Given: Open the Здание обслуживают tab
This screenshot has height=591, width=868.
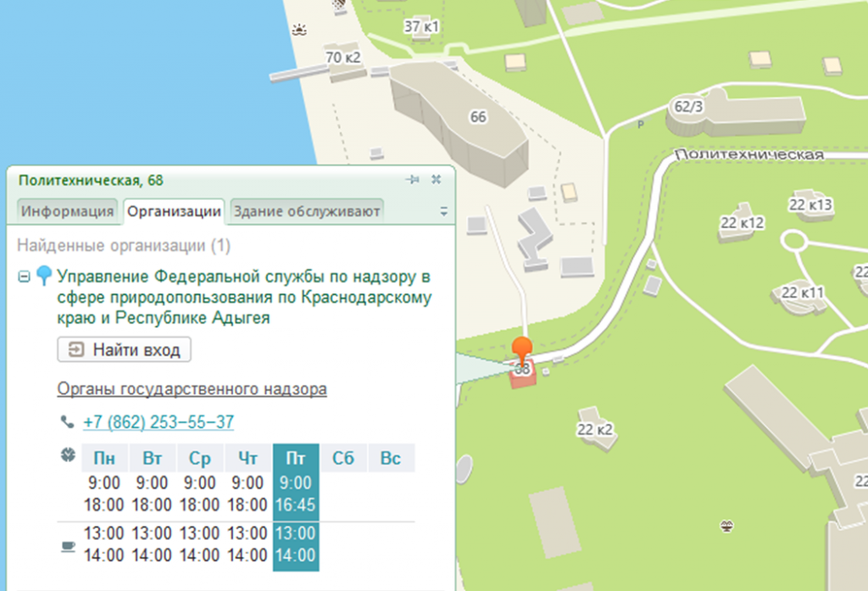Looking at the screenshot, I should [307, 211].
